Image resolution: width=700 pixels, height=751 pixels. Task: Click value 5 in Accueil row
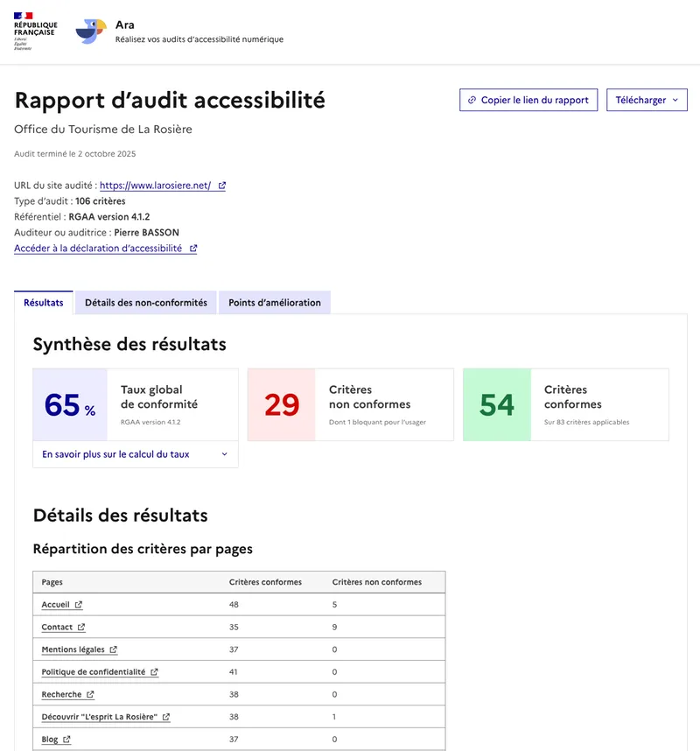tap(334, 605)
